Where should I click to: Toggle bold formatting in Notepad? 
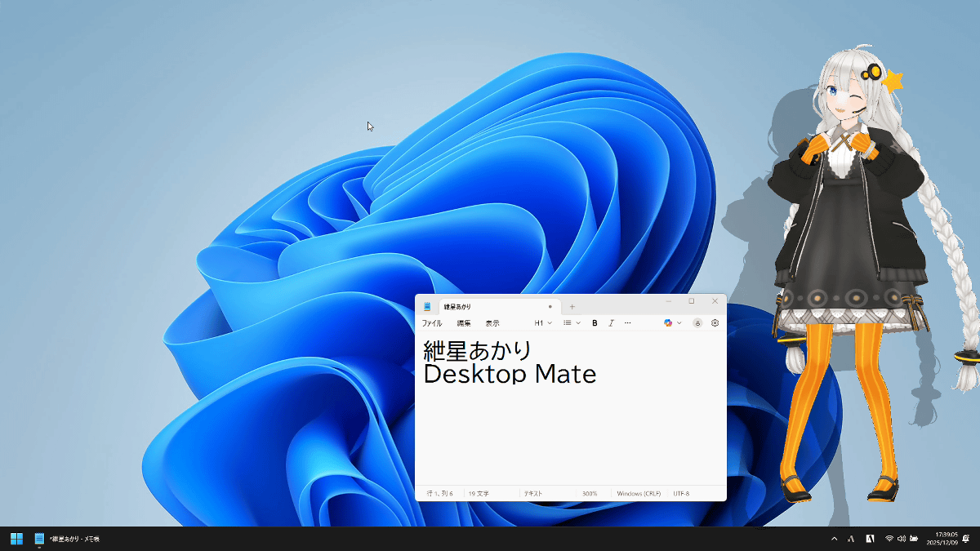[595, 323]
